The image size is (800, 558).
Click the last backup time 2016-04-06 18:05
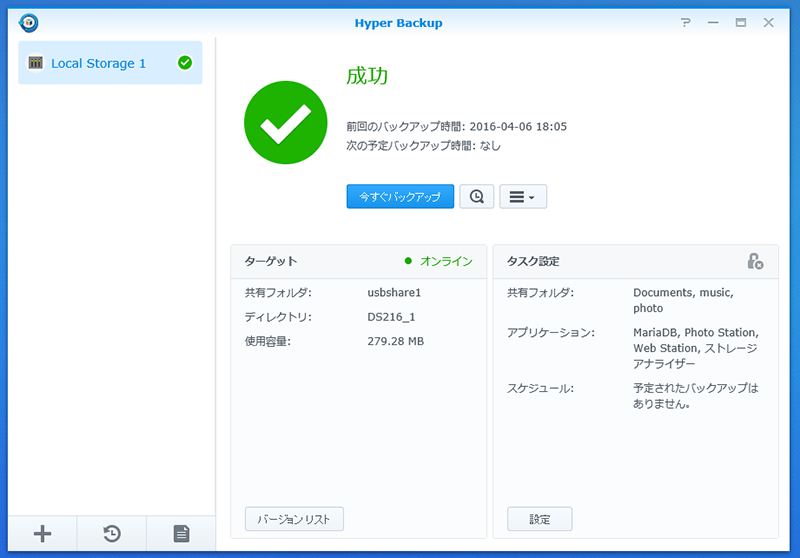coord(518,126)
